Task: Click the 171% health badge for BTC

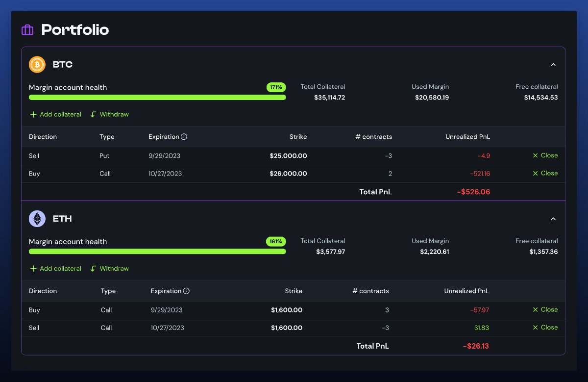Action: pyautogui.click(x=276, y=87)
